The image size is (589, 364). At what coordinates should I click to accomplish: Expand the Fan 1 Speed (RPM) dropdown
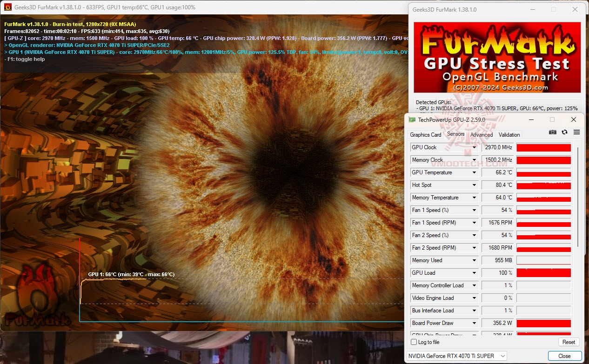click(x=474, y=223)
